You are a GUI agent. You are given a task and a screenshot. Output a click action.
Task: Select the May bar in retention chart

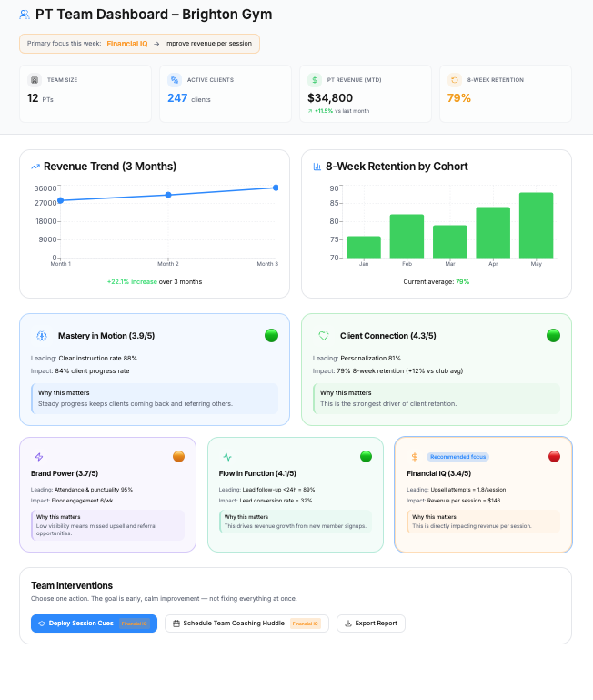[x=536, y=225]
